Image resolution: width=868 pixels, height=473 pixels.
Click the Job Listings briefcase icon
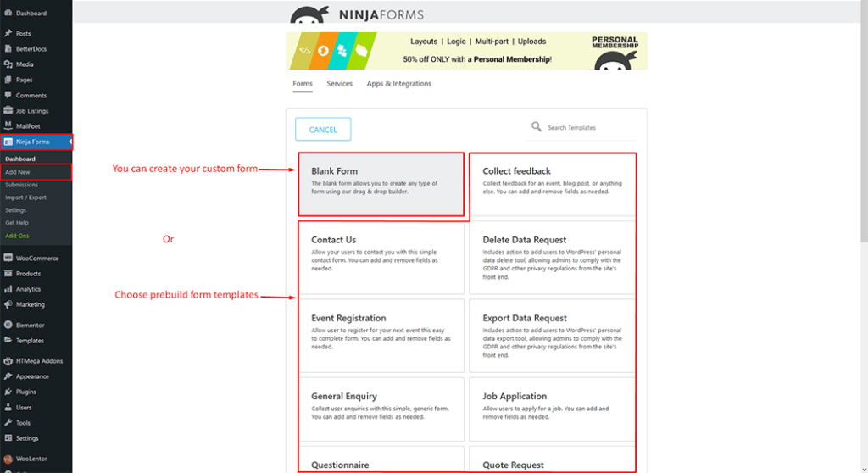[8, 110]
